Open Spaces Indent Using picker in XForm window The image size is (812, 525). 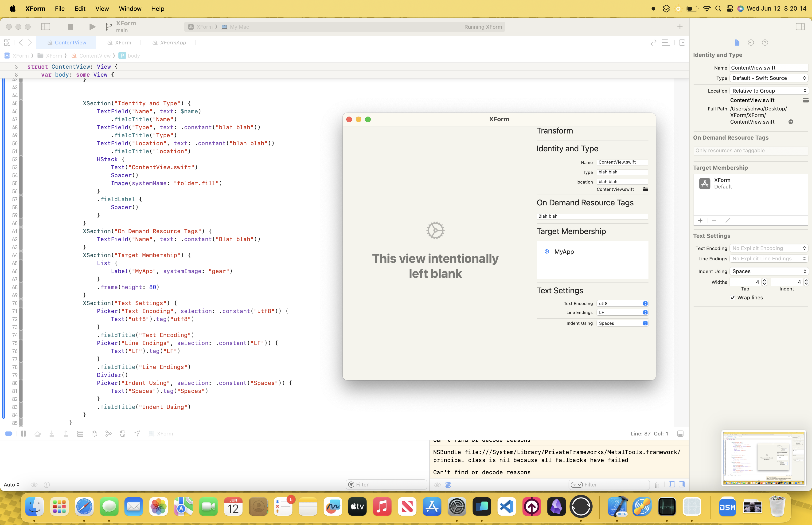pos(622,323)
